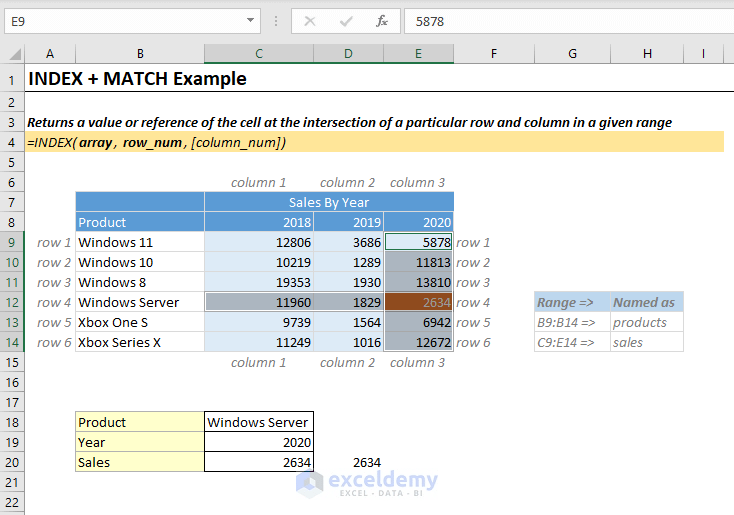
Task: Select column H header
Action: click(x=647, y=54)
